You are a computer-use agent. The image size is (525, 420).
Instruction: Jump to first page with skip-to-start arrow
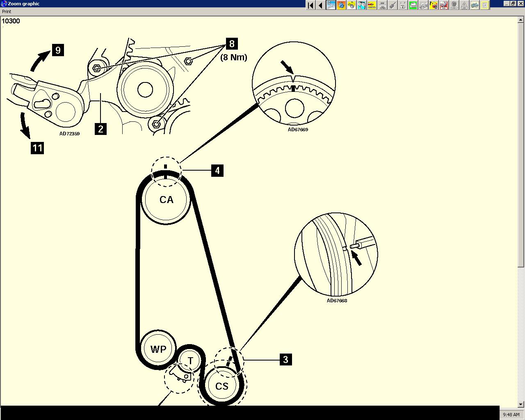(x=310, y=5)
